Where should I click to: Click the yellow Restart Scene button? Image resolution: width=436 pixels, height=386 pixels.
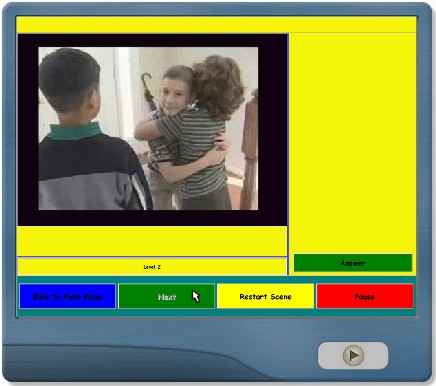pos(265,296)
